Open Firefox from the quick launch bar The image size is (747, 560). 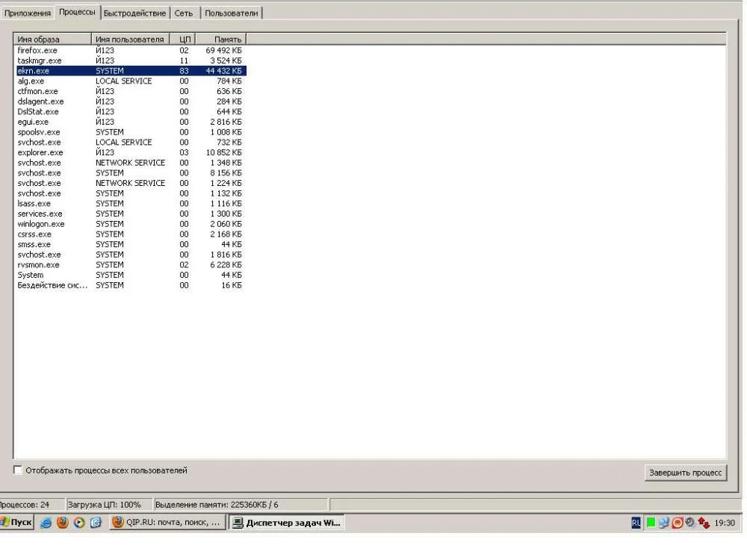[x=63, y=523]
